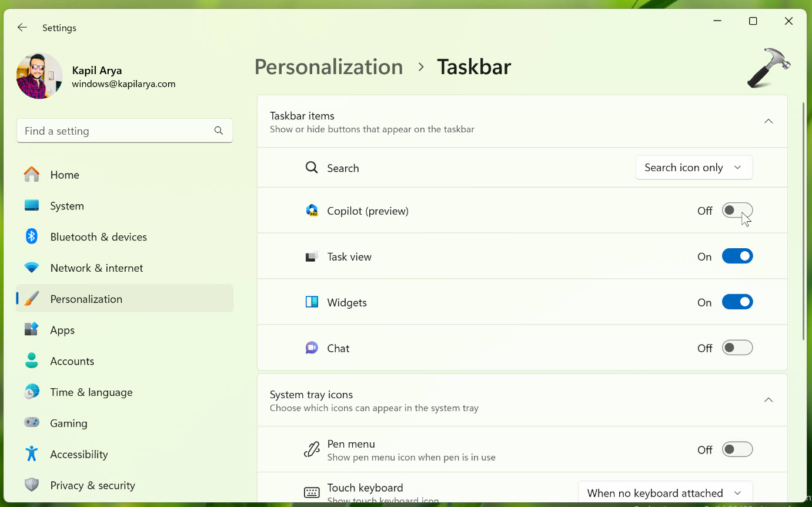Enable the Copilot (preview) toggle

click(x=737, y=211)
